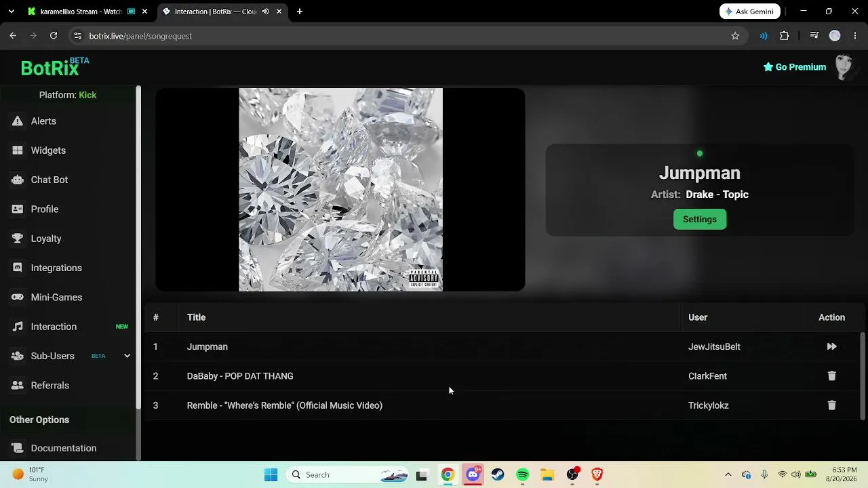Remove the Where's Remble song from queue
This screenshot has width=868, height=488.
[x=831, y=405]
